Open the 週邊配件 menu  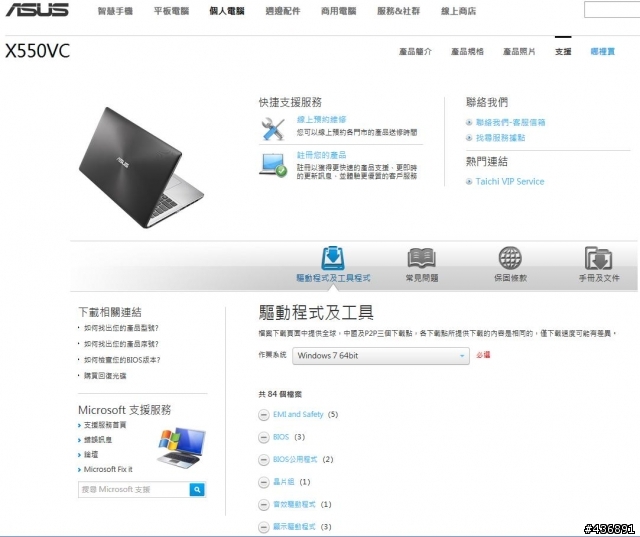coord(282,11)
